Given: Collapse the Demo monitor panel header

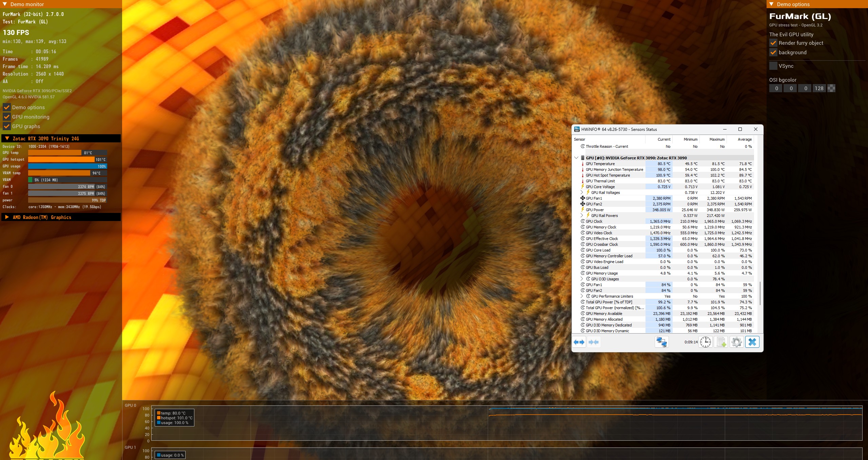Looking at the screenshot, I should coord(4,4).
